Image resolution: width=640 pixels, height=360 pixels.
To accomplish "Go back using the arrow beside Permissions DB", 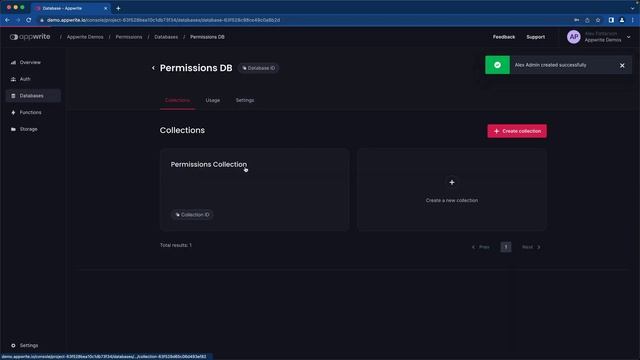I will click(153, 68).
